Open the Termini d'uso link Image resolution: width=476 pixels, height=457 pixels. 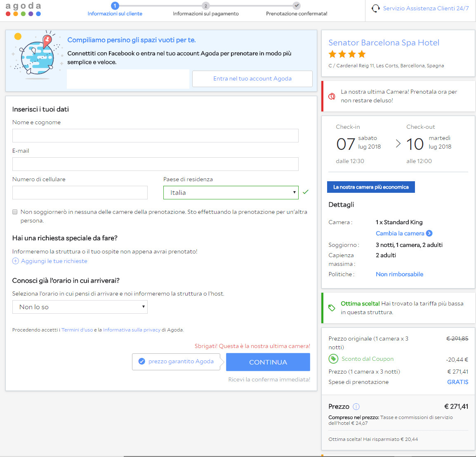(x=77, y=330)
